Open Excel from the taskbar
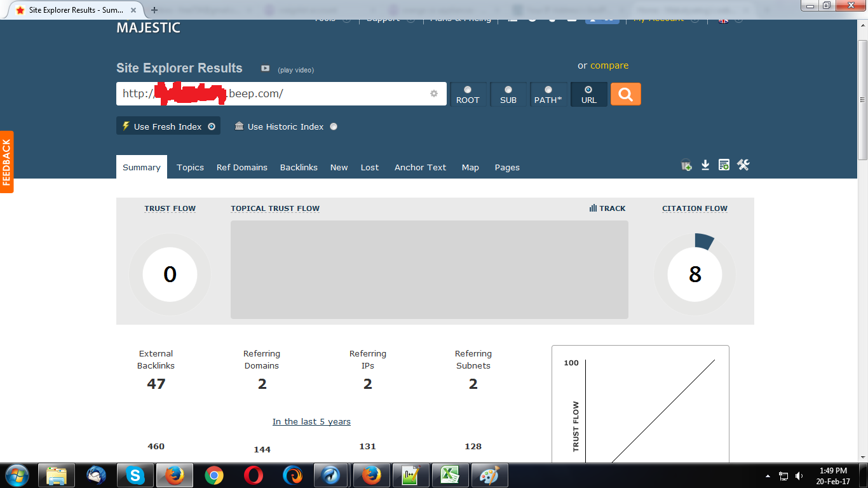The width and height of the screenshot is (868, 488). coord(450,475)
